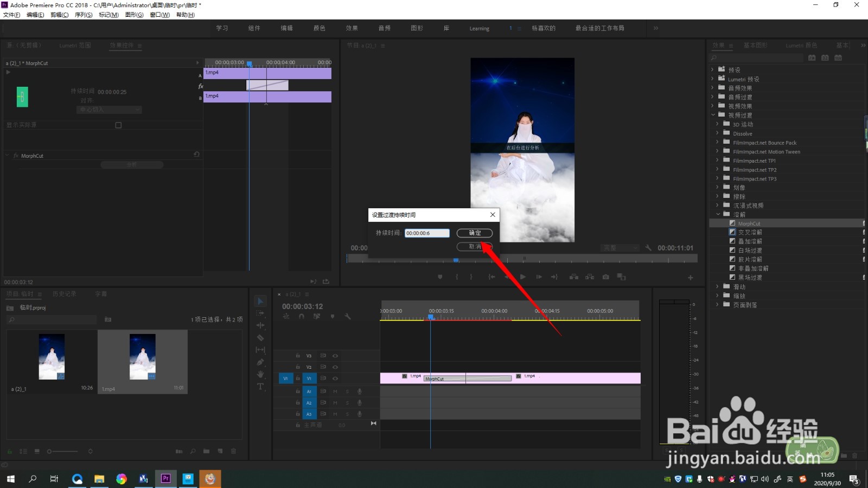Click Mark In brace button
Viewport: 868px width, 488px height.
tap(457, 277)
